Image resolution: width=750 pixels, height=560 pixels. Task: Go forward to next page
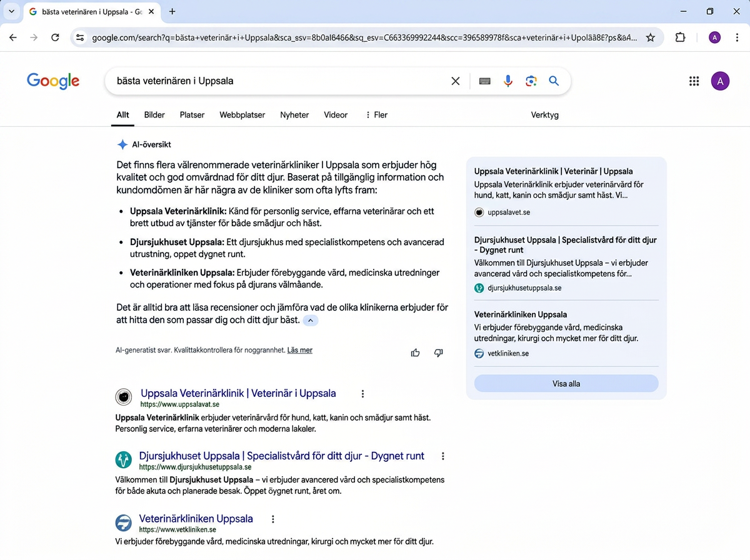(x=34, y=37)
